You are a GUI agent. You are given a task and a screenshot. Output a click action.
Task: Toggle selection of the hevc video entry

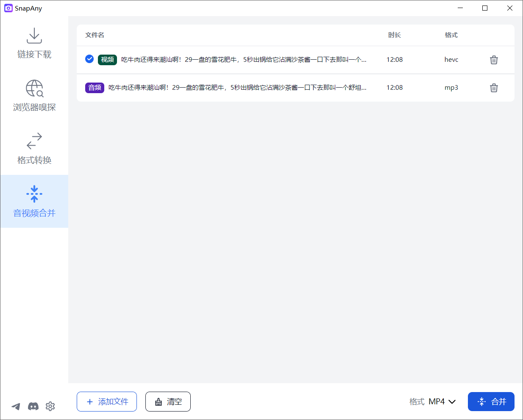point(89,59)
